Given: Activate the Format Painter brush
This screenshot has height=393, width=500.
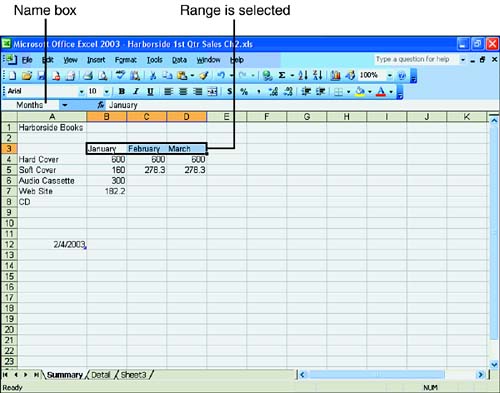Looking at the screenshot, I should tap(204, 76).
